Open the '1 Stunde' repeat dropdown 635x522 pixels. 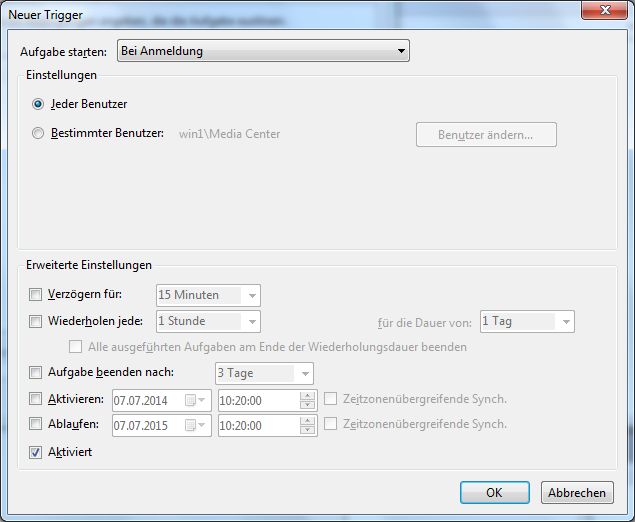pyautogui.click(x=208, y=322)
